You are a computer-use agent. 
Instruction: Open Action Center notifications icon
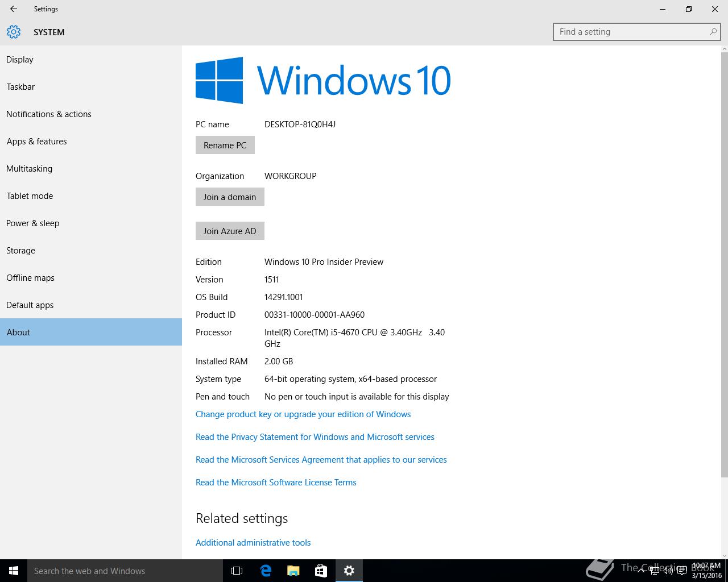click(x=681, y=571)
